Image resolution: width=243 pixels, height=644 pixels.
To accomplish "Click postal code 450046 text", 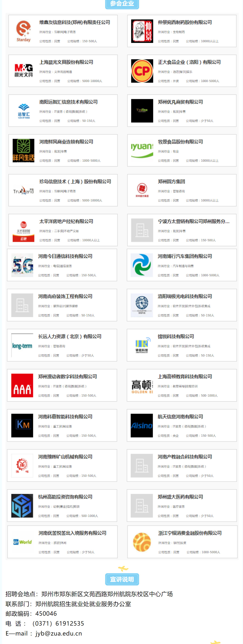I will click(46, 614).
